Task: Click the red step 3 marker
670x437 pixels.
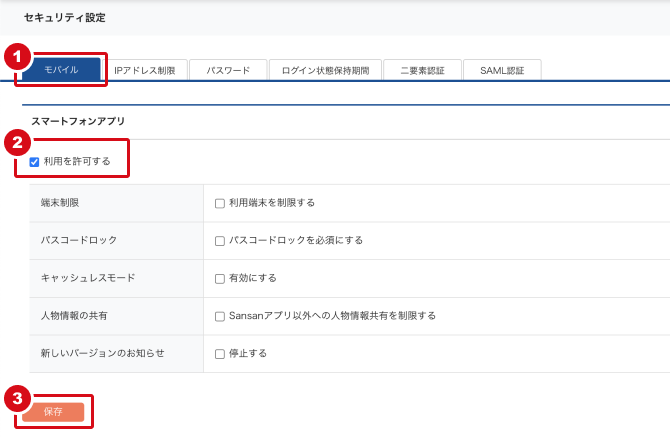Action: (16, 398)
